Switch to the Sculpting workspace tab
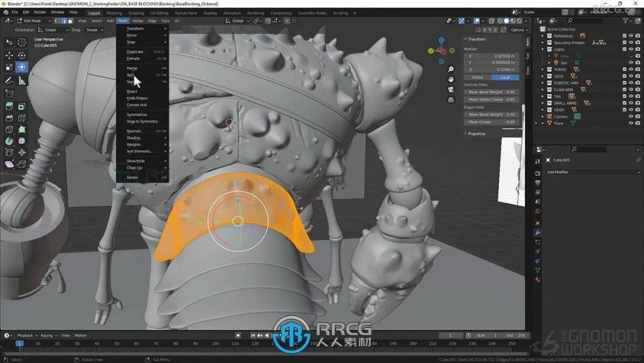Image resolution: width=644 pixels, height=363 pixels. pos(137,12)
